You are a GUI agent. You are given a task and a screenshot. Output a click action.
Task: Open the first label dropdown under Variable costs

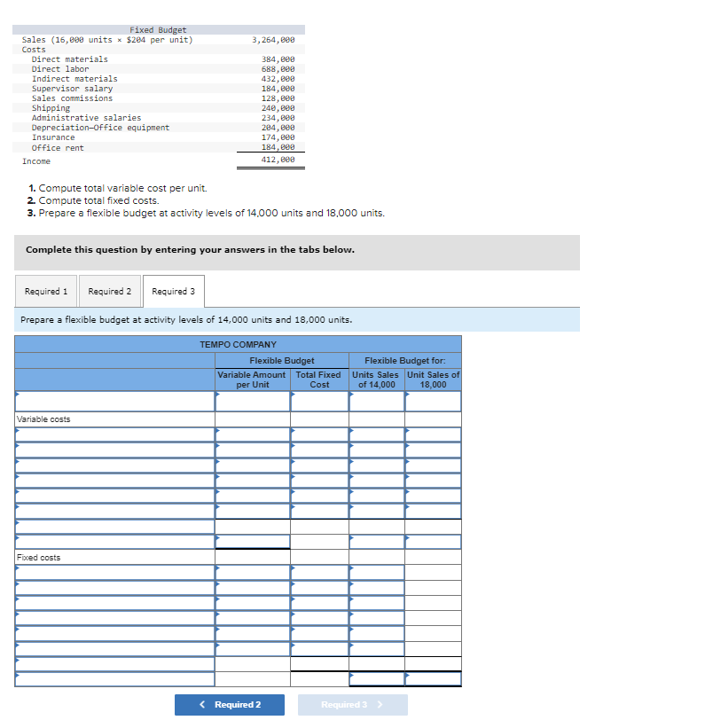click(x=114, y=434)
